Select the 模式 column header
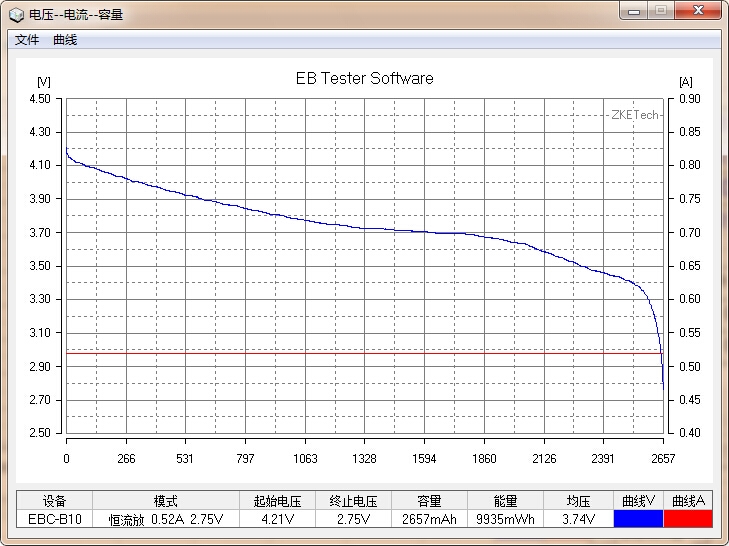 click(x=166, y=501)
